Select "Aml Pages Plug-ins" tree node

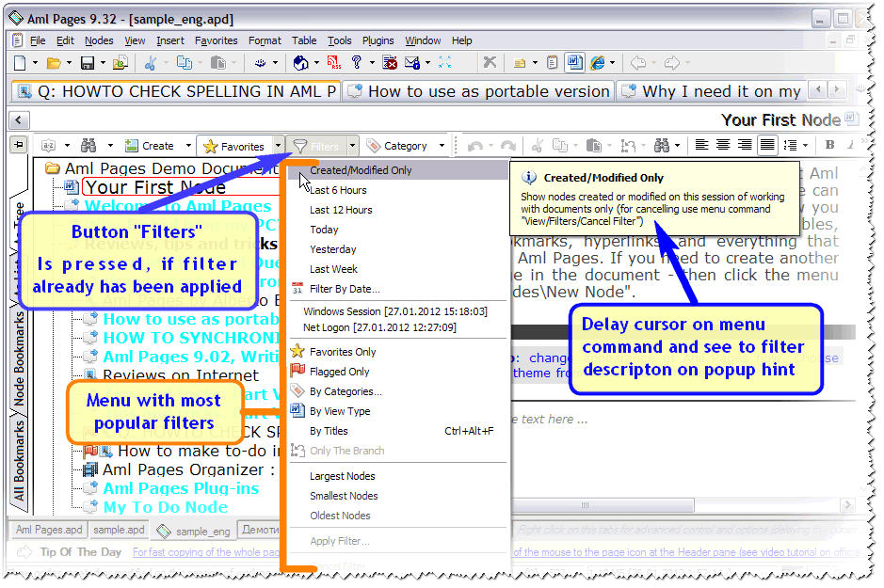(181, 488)
